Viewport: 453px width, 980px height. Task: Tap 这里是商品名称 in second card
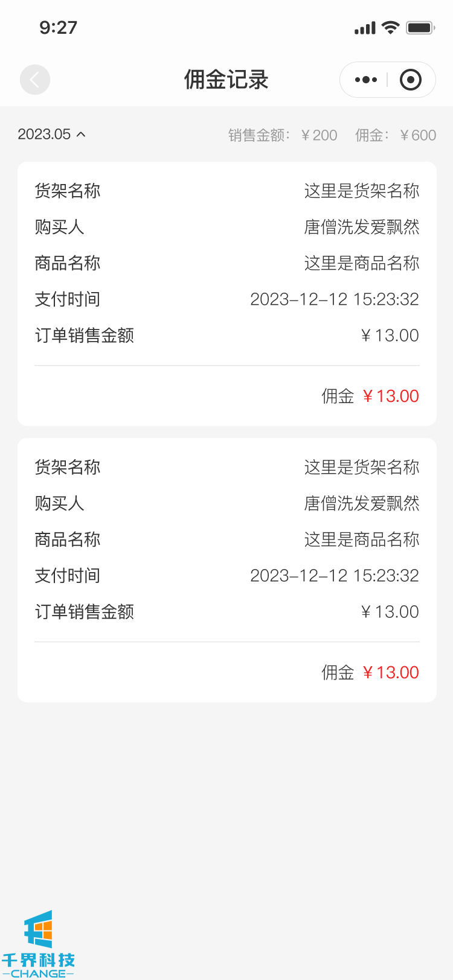[x=362, y=539]
